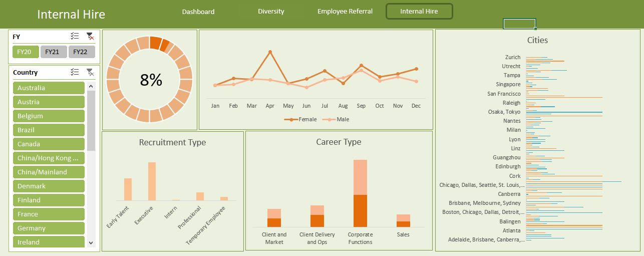Filter by Finland

[49, 200]
